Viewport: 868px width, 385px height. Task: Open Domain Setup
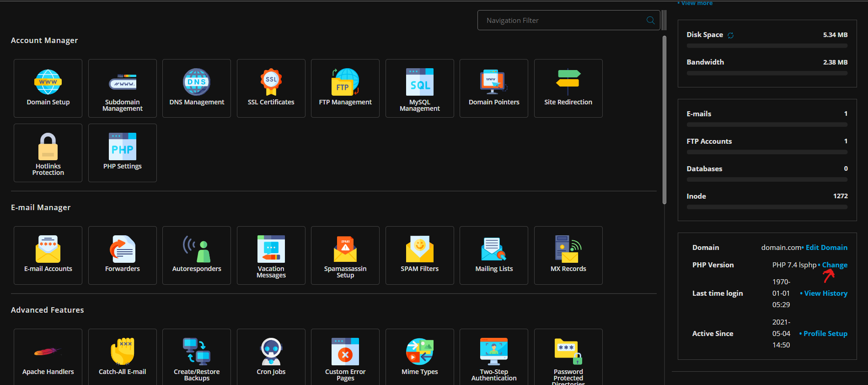tap(48, 88)
